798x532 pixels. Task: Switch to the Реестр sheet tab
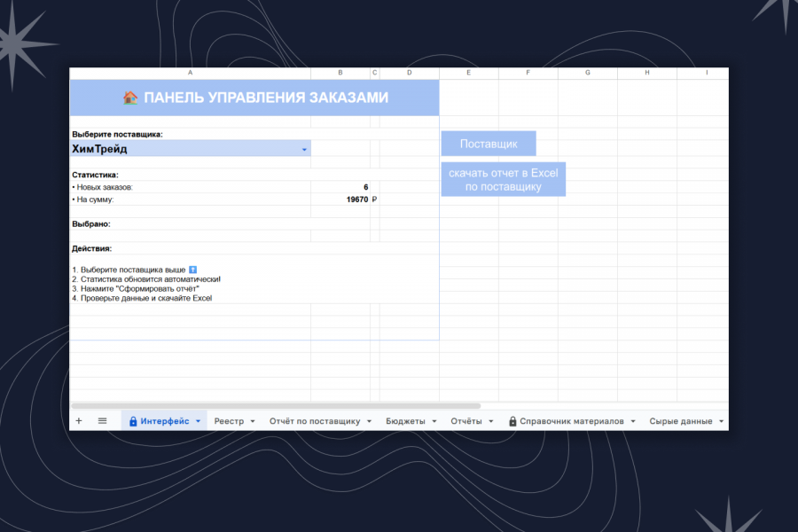(x=229, y=421)
